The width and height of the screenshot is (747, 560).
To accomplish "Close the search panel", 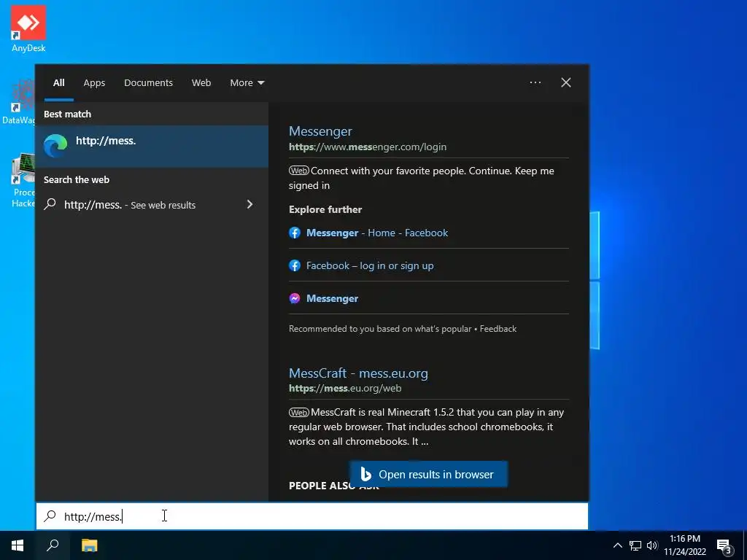I will pyautogui.click(x=566, y=82).
